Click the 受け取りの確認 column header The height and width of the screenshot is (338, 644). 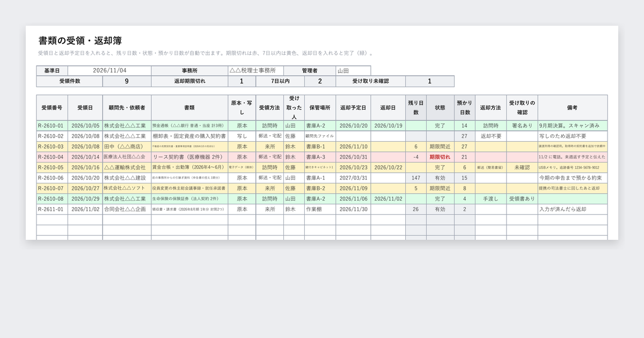pos(522,108)
